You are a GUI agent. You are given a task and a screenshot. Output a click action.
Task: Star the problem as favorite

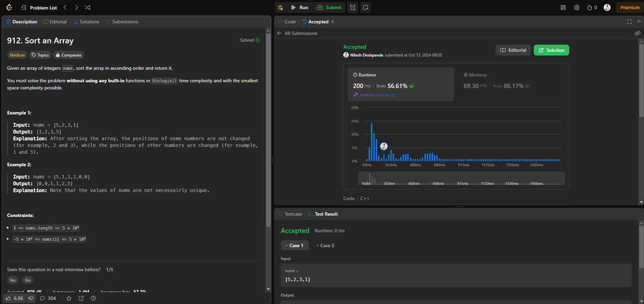click(69, 298)
